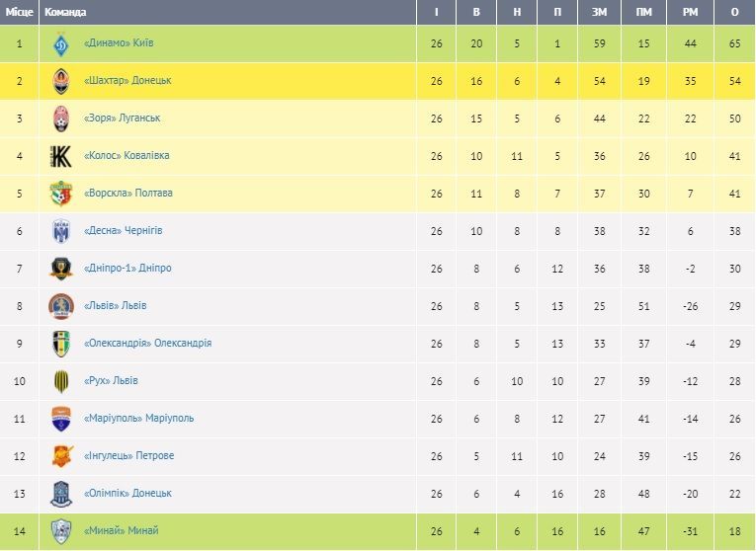
Task: Click the Lviv club logo
Action: 61,306
